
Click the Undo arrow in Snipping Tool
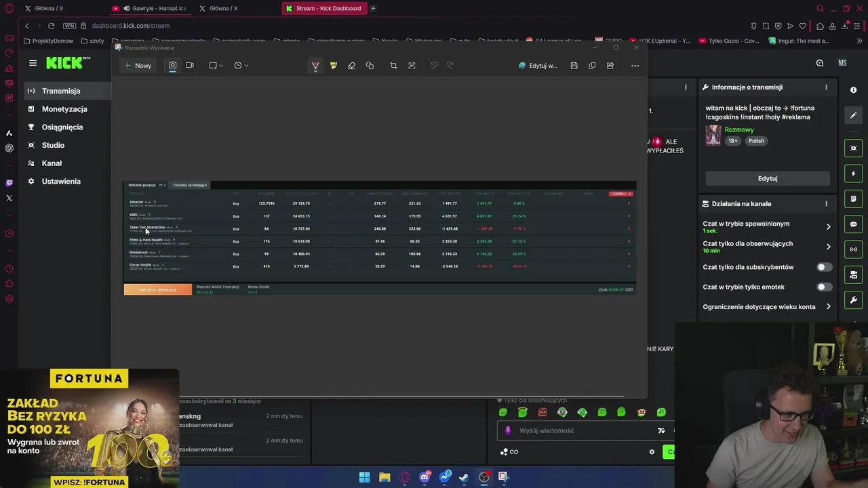(434, 66)
